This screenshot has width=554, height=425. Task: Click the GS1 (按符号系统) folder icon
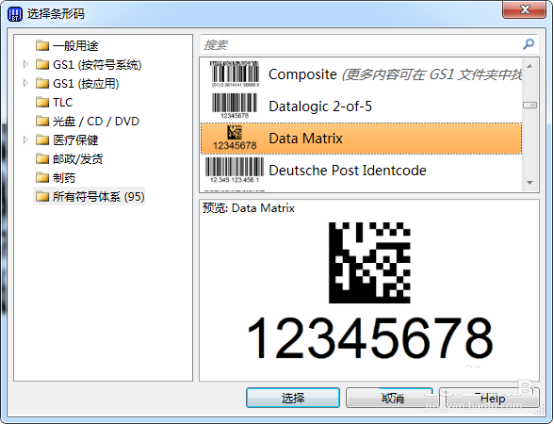click(42, 65)
